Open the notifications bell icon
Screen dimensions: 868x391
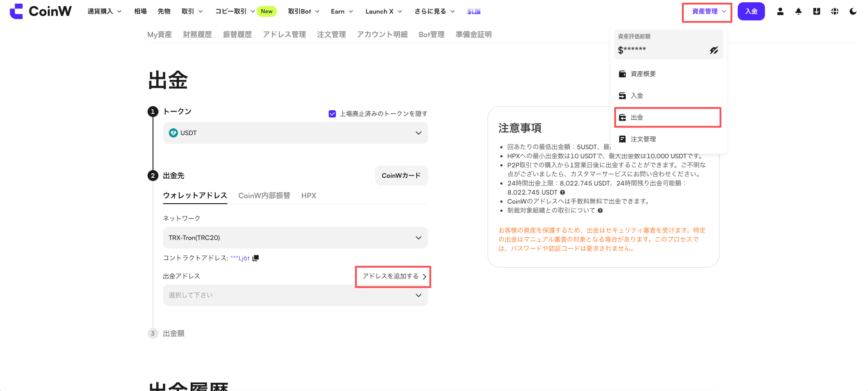(x=798, y=11)
